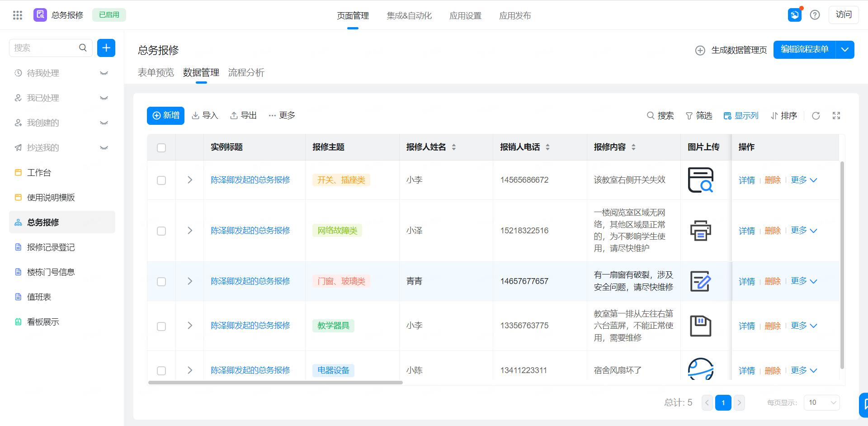Open 筛选 filter tool
The width and height of the screenshot is (868, 426).
click(698, 116)
